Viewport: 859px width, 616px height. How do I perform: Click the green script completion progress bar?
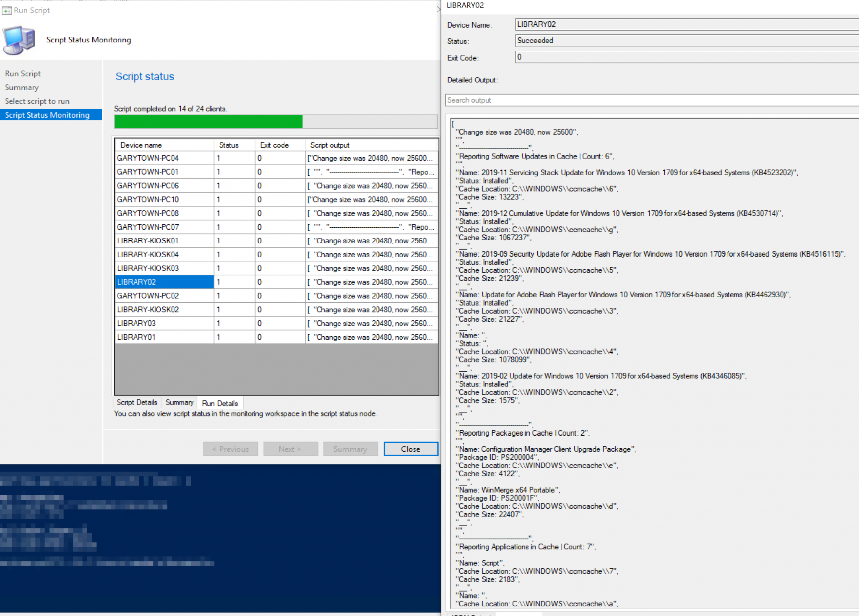(x=208, y=122)
